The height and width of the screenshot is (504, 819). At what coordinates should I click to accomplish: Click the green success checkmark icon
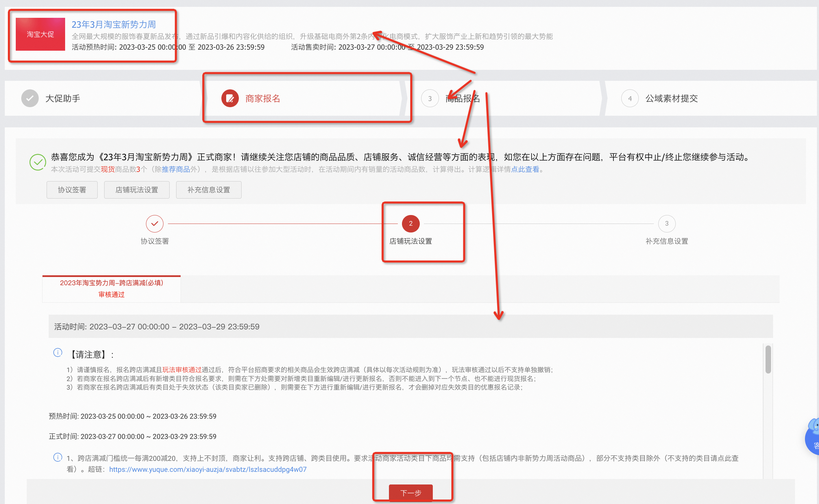(38, 162)
